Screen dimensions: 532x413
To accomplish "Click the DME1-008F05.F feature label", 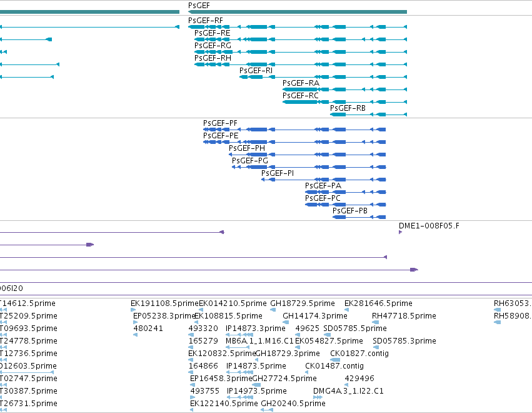I will [x=429, y=226].
